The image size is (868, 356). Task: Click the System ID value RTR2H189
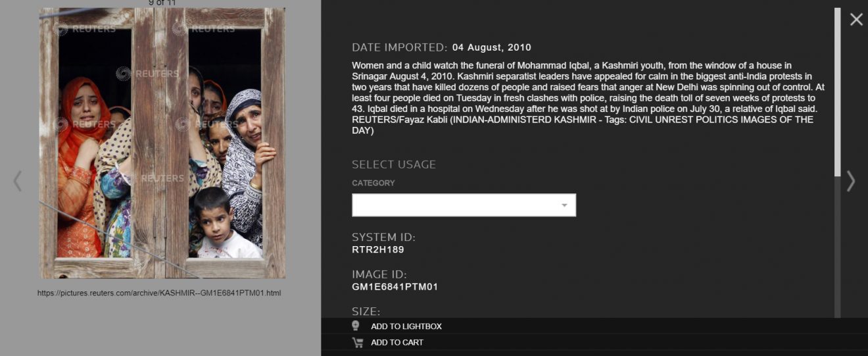click(378, 250)
